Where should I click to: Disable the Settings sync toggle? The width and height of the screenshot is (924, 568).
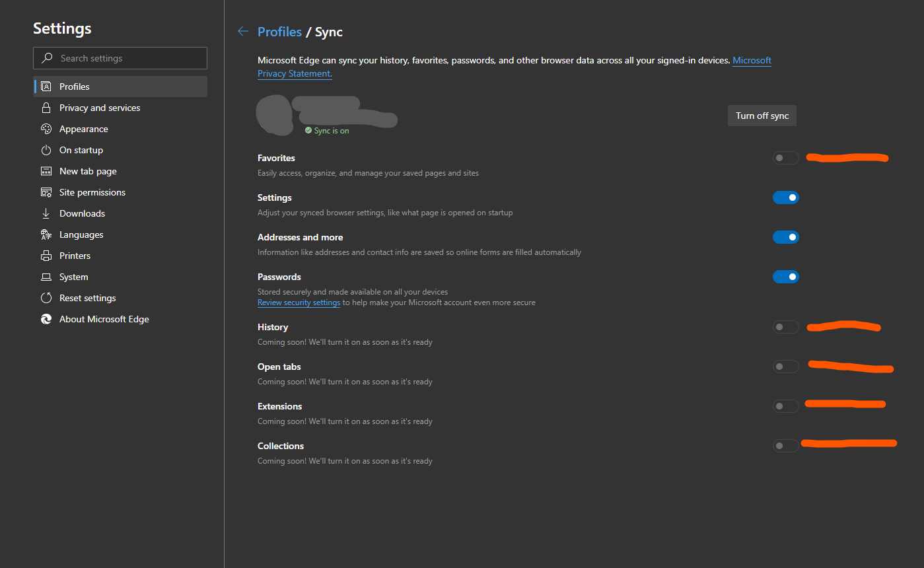click(x=786, y=197)
